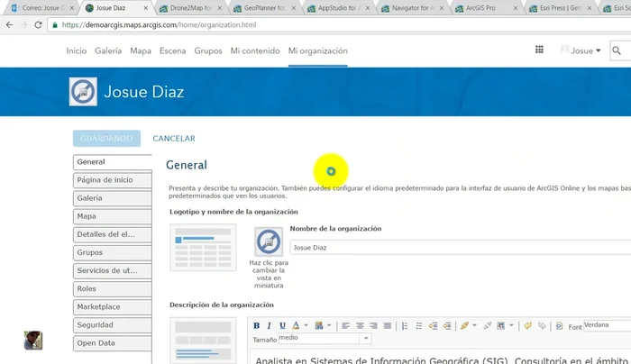
Task: Click the create link icon
Action: coord(464,325)
